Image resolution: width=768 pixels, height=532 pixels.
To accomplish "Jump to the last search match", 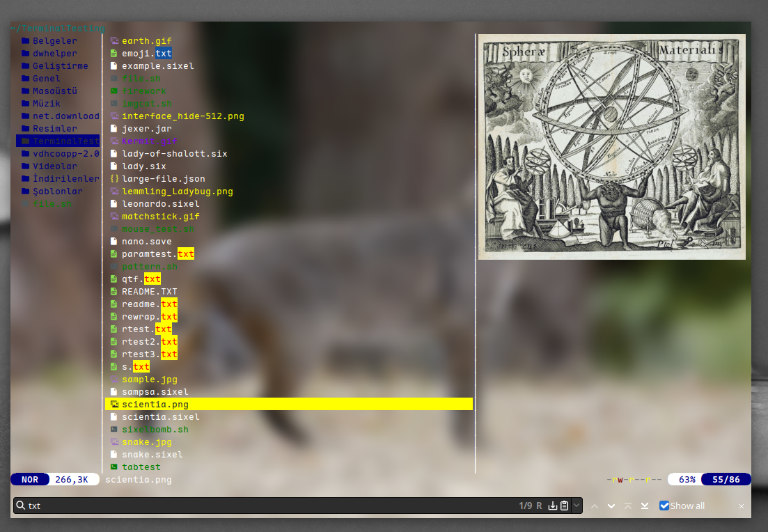I will (645, 506).
